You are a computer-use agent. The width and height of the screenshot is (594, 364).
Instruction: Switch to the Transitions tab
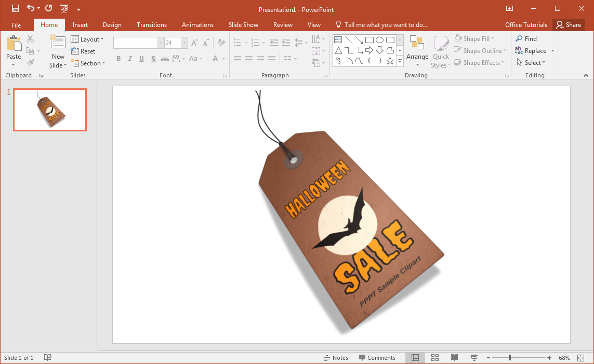pos(152,25)
